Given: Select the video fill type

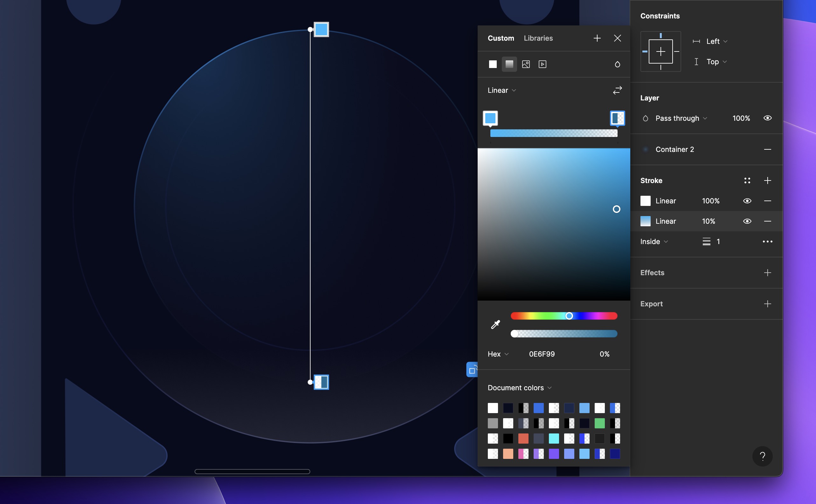Looking at the screenshot, I should click(x=543, y=64).
